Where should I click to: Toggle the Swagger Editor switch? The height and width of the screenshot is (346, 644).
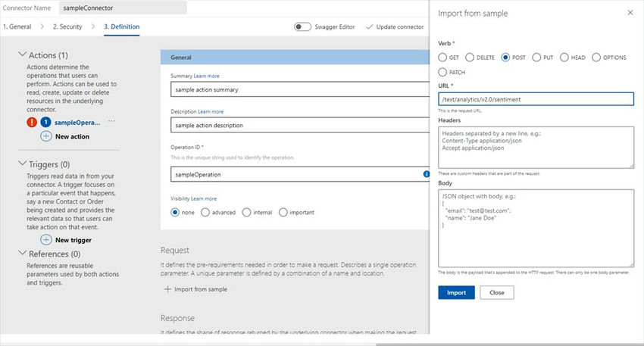303,26
